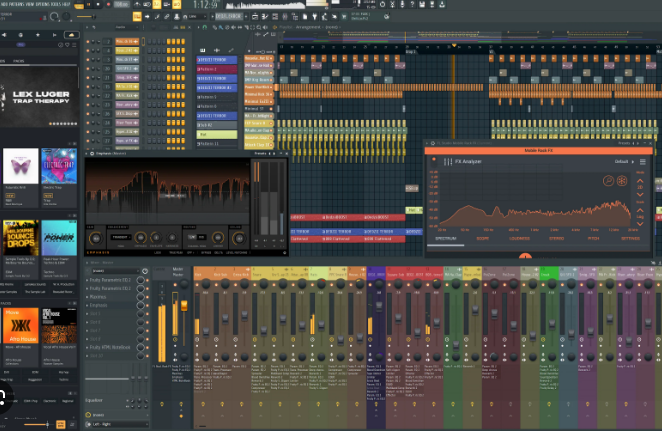
Task: Click the playlist magnet snap icon
Action: [x=203, y=27]
